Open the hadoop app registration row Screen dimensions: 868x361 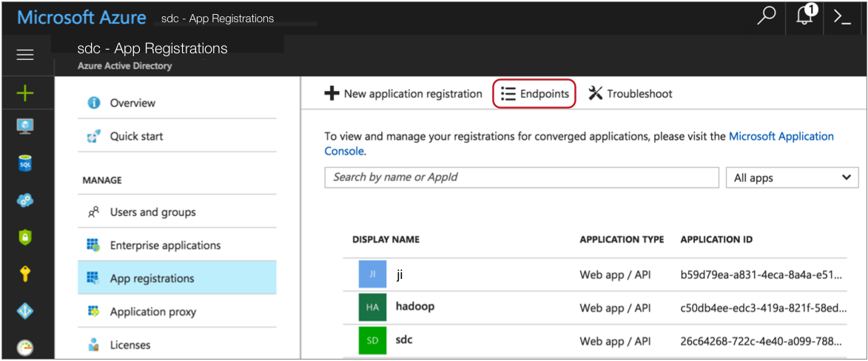pos(414,306)
